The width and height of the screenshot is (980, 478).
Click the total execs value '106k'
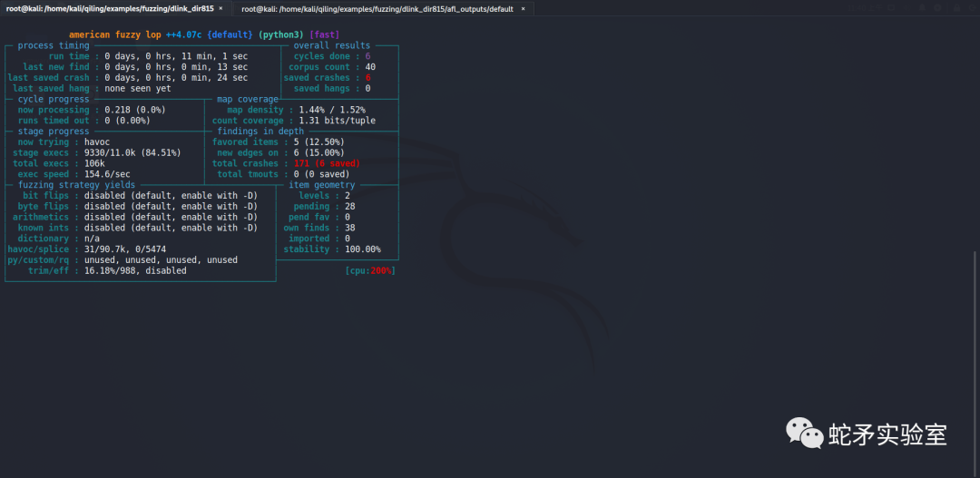click(x=94, y=163)
